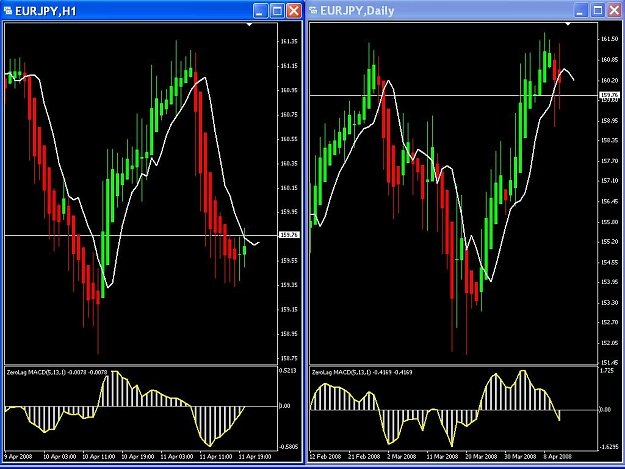The image size is (625, 469).
Task: Click the -1.6295 value on Daily MACD scale
Action: click(609, 447)
